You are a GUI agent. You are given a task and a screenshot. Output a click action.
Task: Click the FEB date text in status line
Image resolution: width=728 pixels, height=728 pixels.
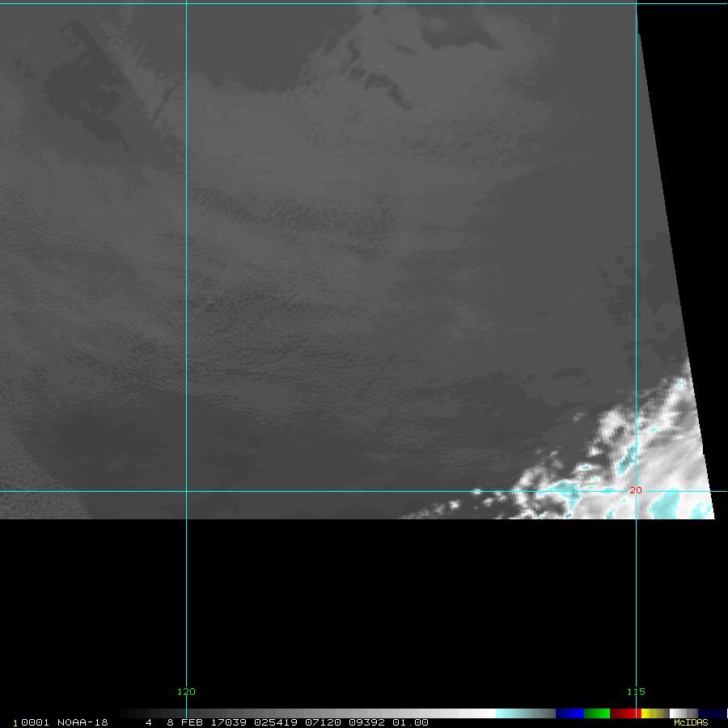pos(193,722)
